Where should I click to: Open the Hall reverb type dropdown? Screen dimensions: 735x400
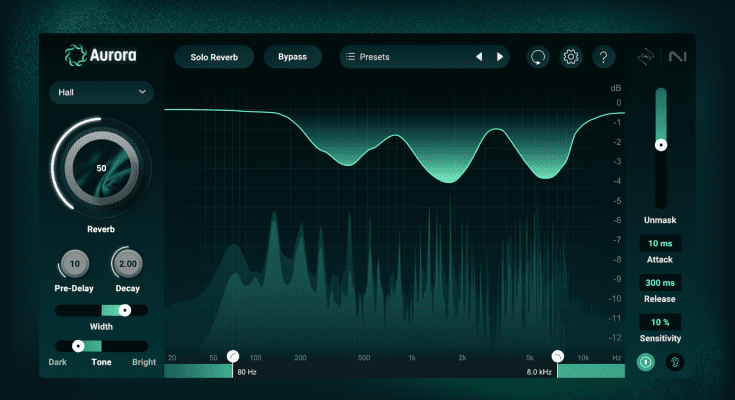100,92
